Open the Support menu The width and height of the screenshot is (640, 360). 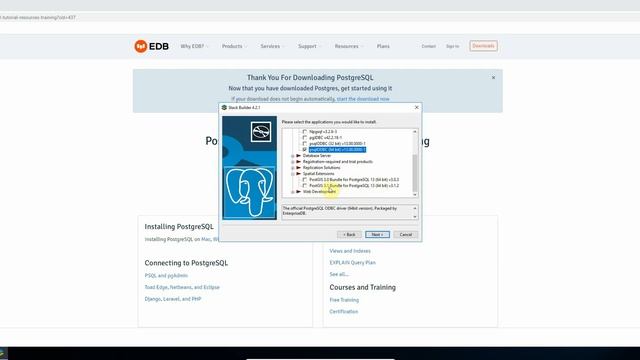pos(309,46)
